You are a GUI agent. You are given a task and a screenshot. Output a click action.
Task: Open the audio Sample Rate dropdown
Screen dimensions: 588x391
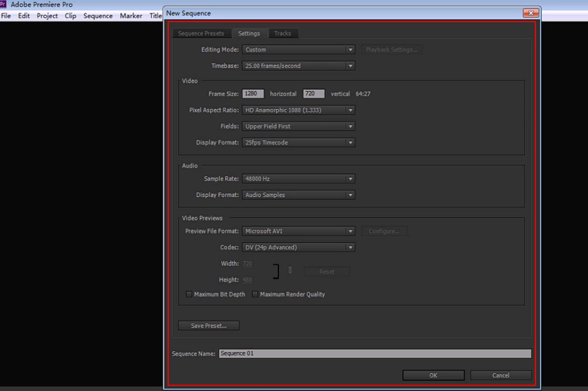coord(298,179)
